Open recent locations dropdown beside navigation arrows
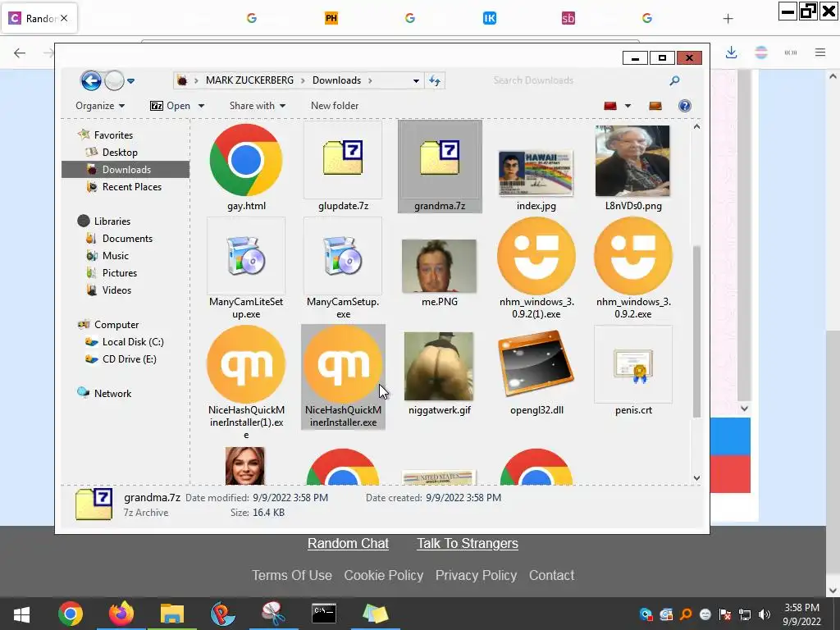 point(130,81)
